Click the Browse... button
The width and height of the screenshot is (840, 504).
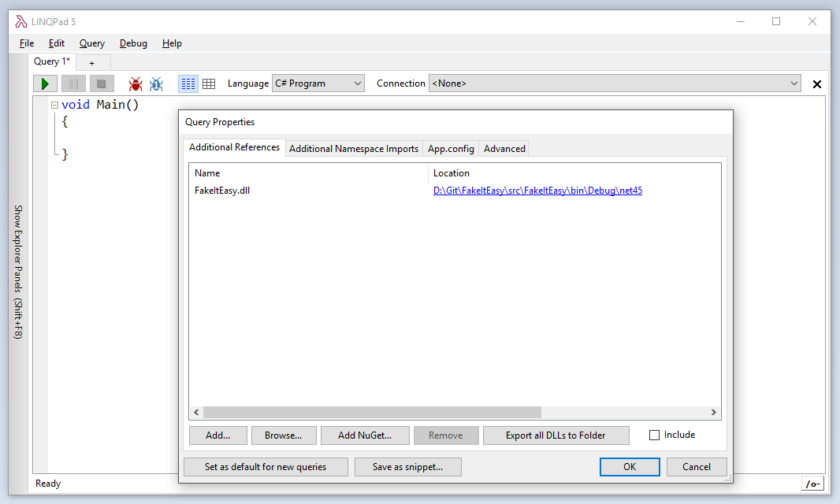tap(284, 435)
